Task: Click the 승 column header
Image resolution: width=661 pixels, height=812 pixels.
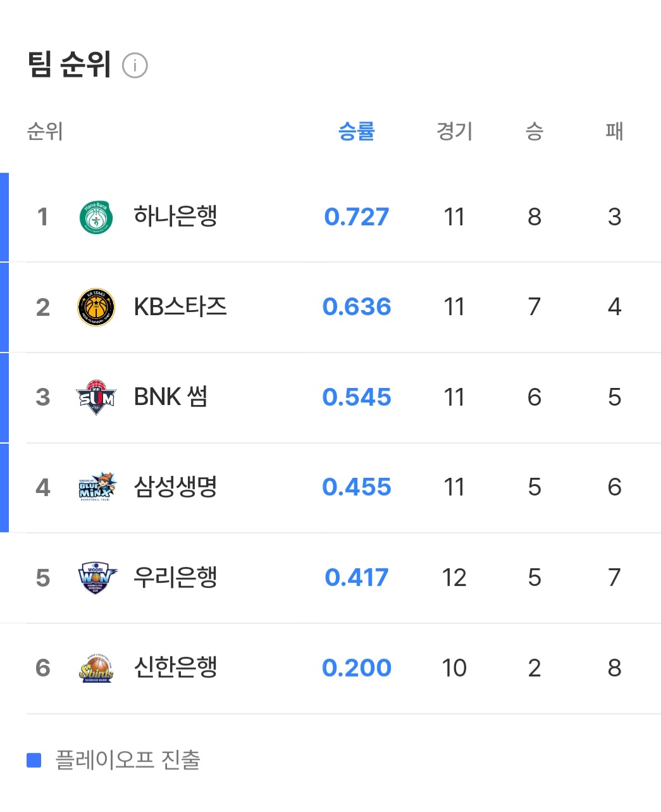Action: (x=534, y=131)
